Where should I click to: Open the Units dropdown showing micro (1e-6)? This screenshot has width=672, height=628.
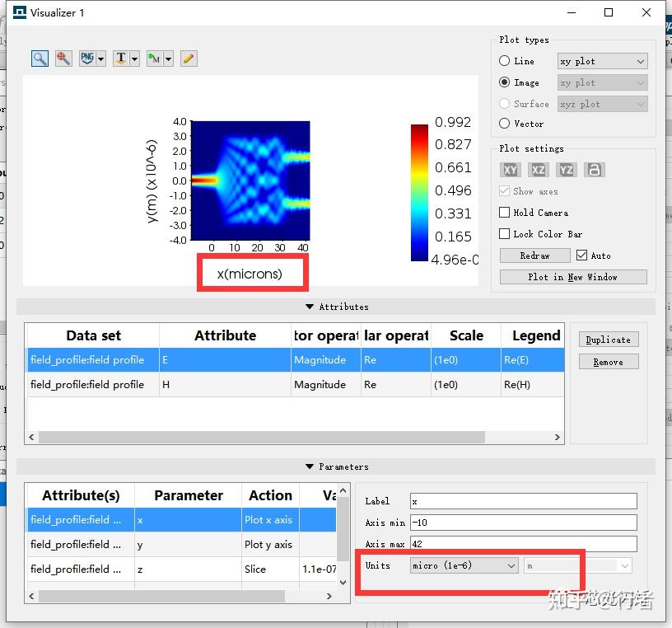[464, 565]
